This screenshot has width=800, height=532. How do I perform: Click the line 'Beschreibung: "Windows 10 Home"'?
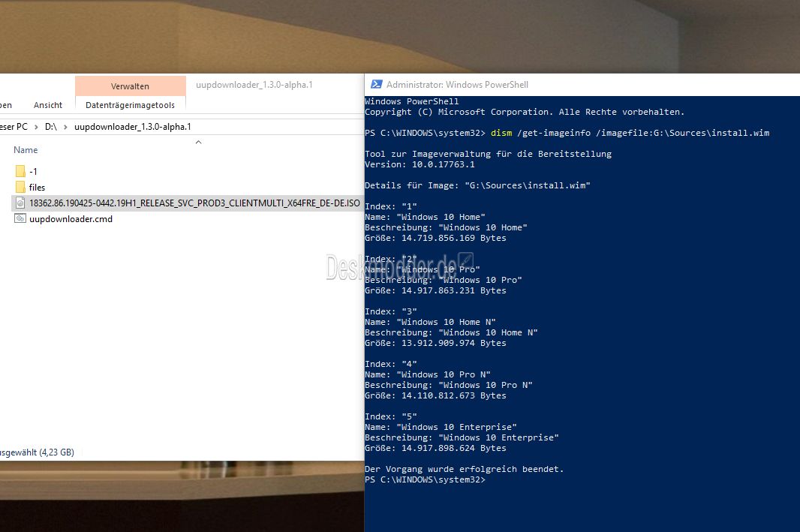coord(446,227)
